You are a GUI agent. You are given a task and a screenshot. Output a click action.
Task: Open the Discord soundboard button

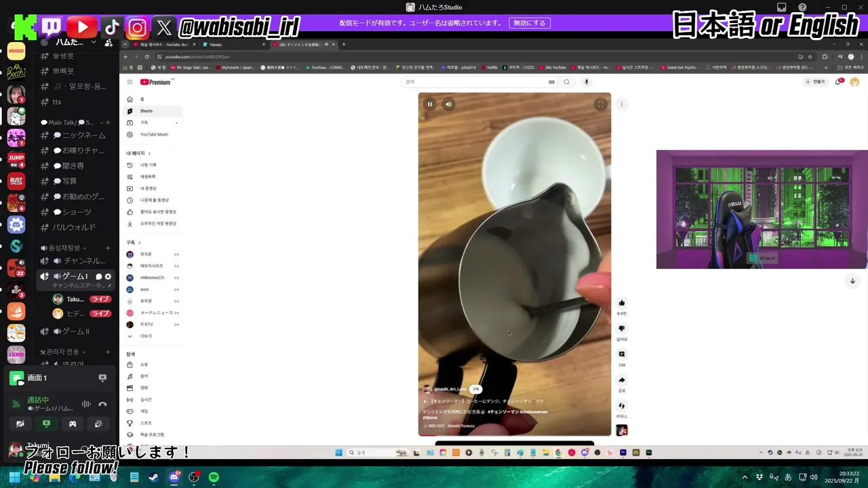(98, 424)
